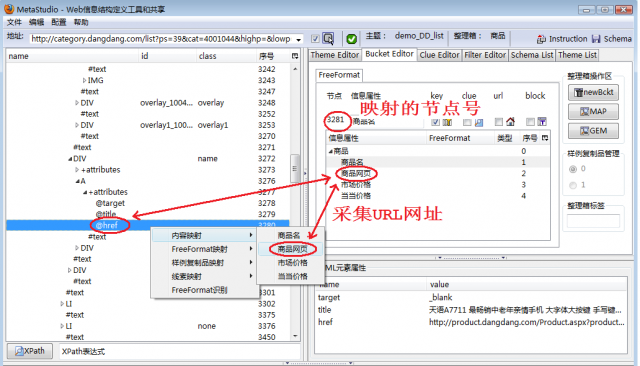Click the browser view icon beside the address bar
This screenshot has height=366, width=640.
click(x=328, y=39)
